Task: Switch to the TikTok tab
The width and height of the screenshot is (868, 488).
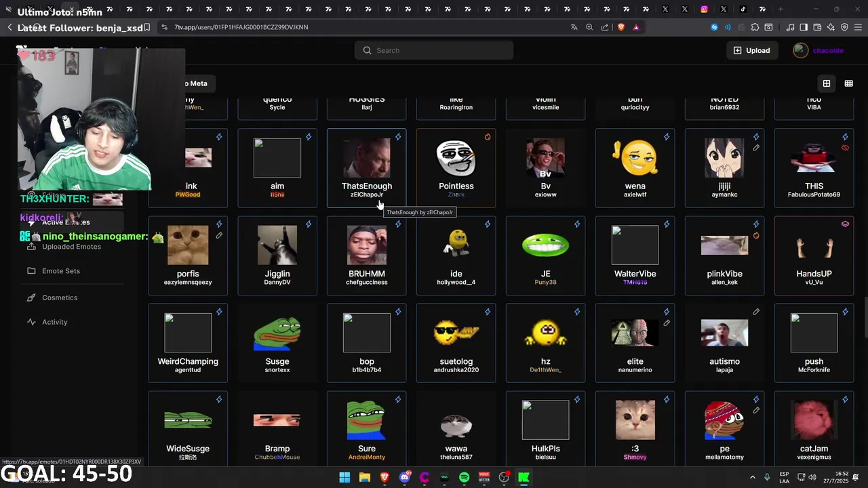Action: click(743, 9)
